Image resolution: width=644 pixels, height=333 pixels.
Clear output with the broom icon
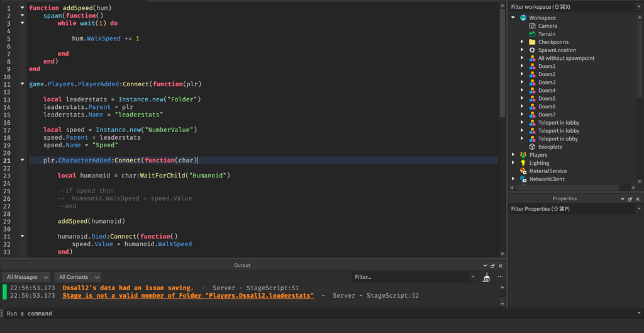486,277
